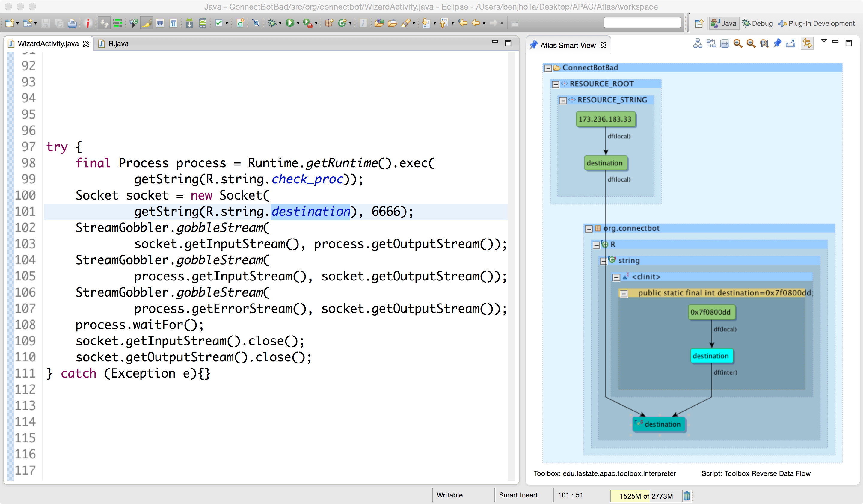
Task: Open the Plug-in Development perspective
Action: point(817,23)
